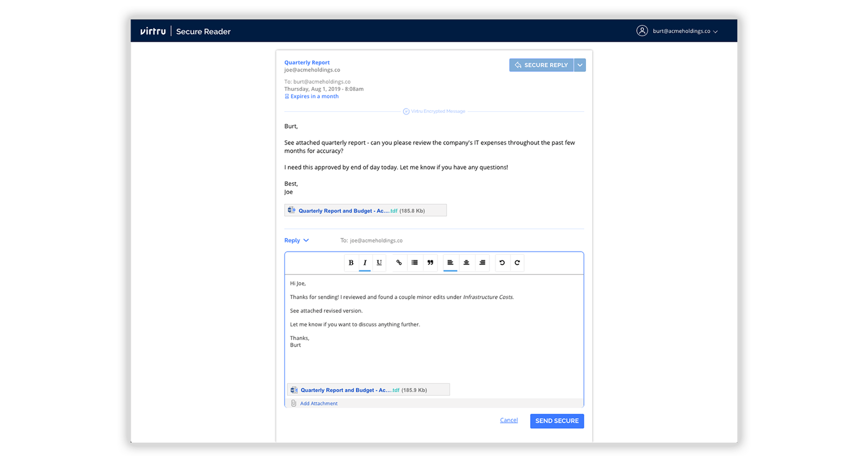Toggle bold formatting in reply toolbar
868x462 pixels.
click(351, 262)
